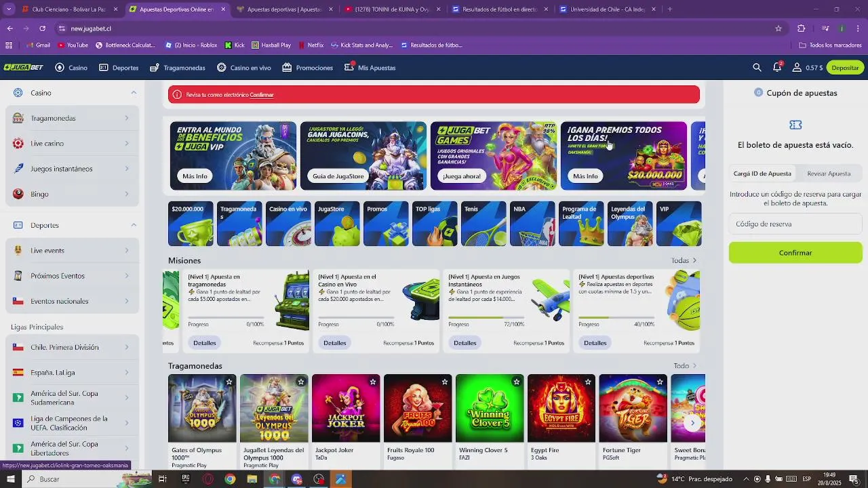
Task: Open Casino en vivo navigation item
Action: [244, 68]
